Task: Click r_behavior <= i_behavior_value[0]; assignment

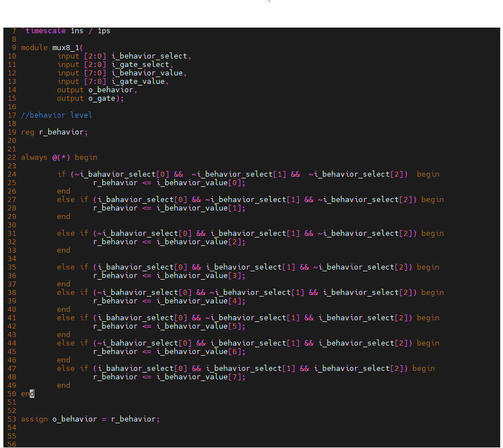Action: [x=169, y=182]
